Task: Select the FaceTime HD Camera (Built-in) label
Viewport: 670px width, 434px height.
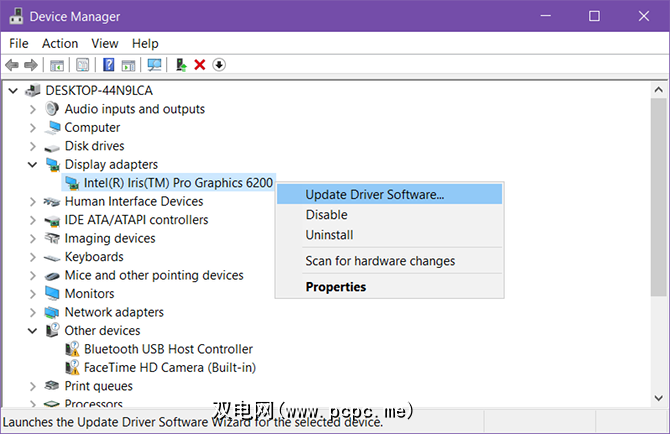Action: [170, 368]
